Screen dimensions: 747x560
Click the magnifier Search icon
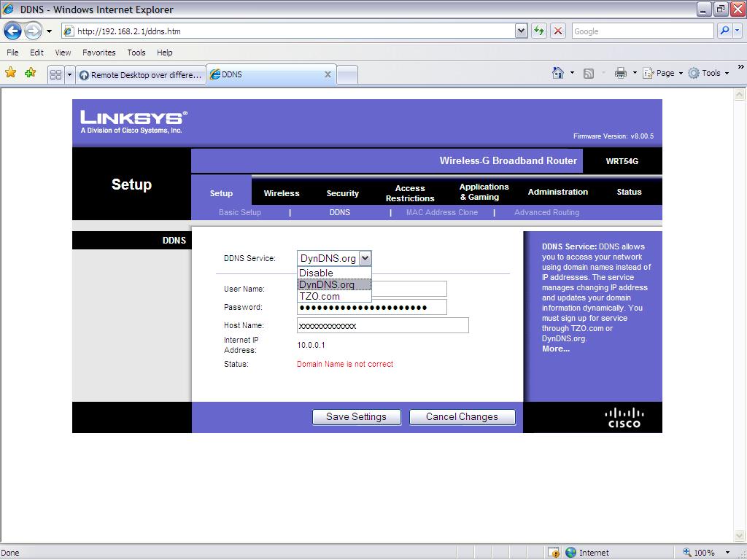tap(724, 31)
